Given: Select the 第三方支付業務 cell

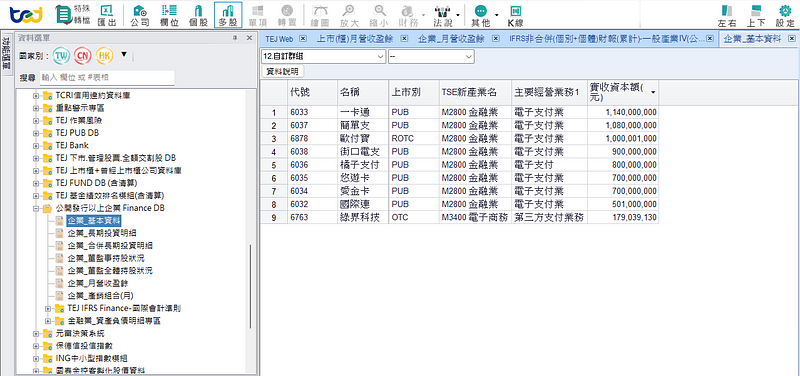Looking at the screenshot, I should pos(549,217).
